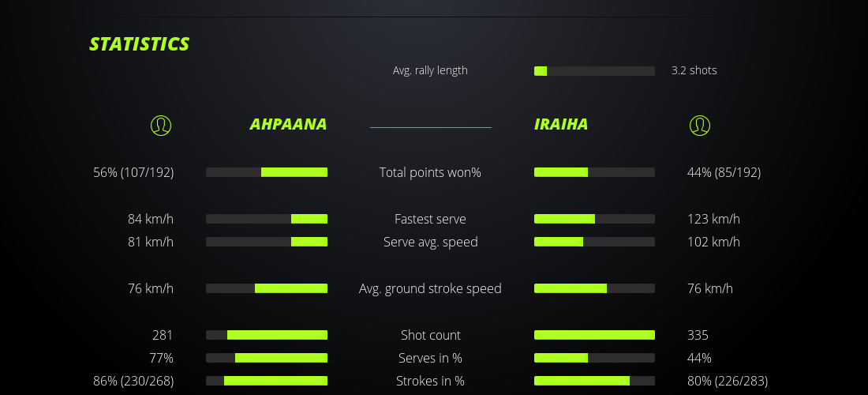Click Ahpaana's 56% (107/192) points value
Viewport: 868px width, 395px height.
tap(133, 172)
